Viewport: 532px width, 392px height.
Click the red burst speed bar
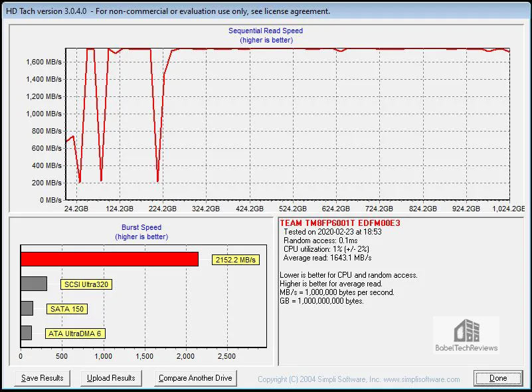109,259
